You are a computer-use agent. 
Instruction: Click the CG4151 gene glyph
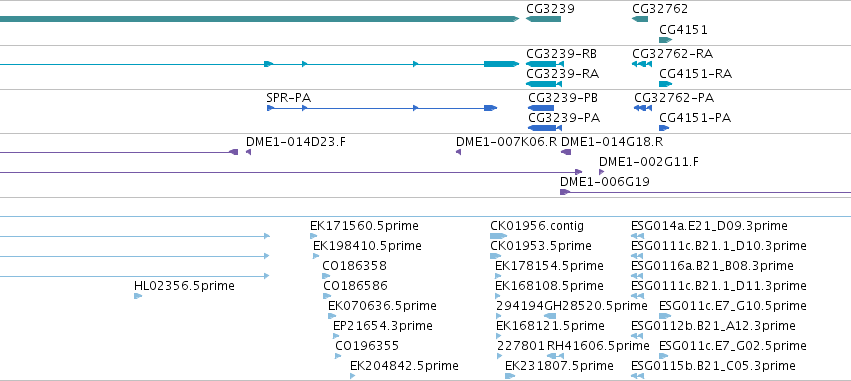(665, 40)
